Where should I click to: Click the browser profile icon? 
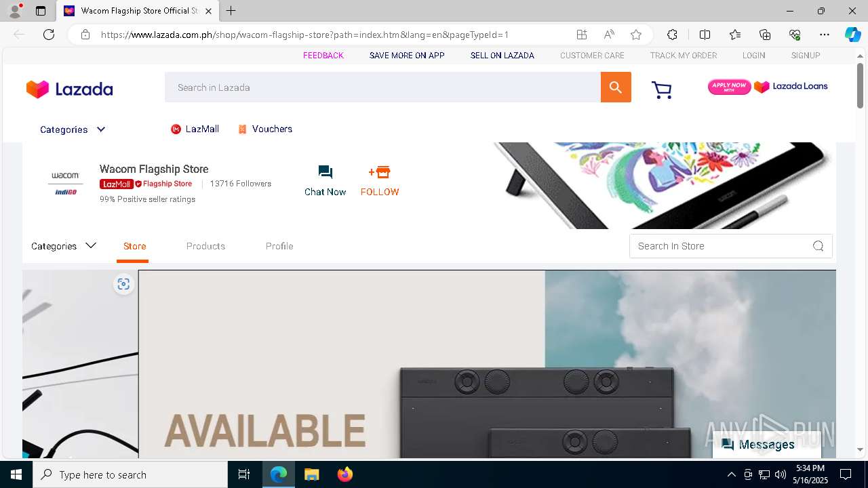15,11
